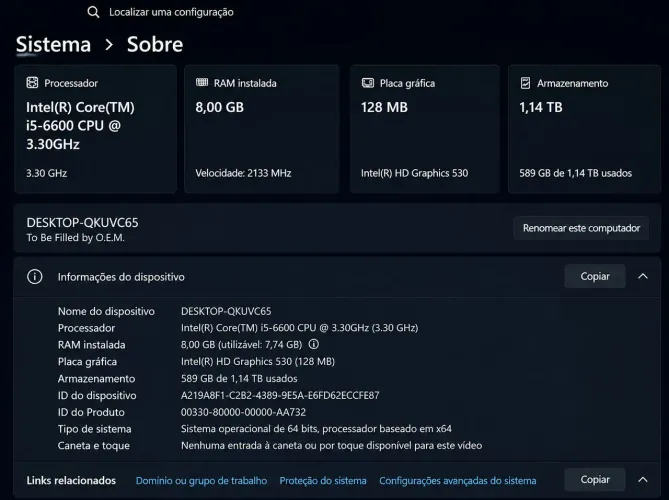669x500 pixels.
Task: Click '589 GB de 1,14 TB usados' row value
Action: coord(239,378)
